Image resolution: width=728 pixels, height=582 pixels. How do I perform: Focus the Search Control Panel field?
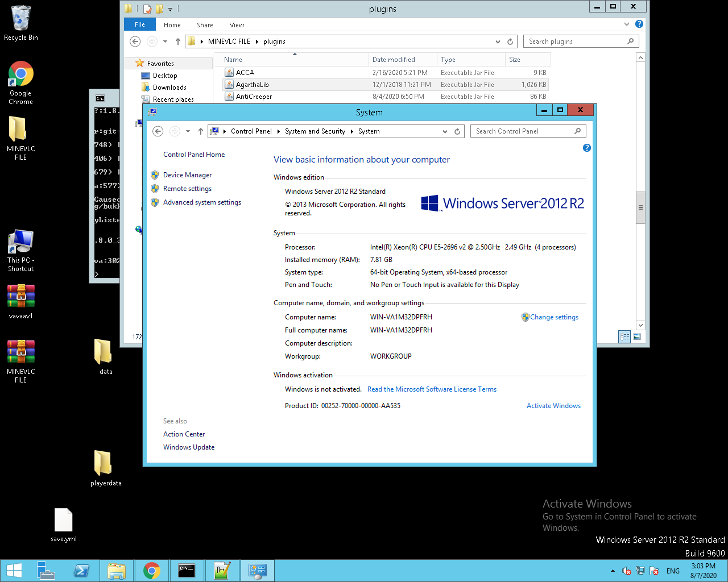point(528,131)
